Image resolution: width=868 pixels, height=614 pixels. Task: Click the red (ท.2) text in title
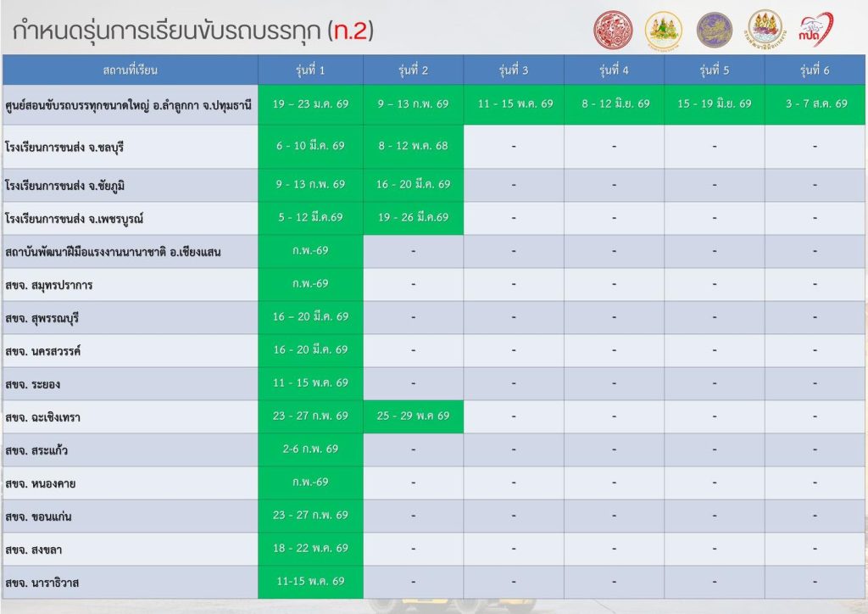(x=349, y=31)
